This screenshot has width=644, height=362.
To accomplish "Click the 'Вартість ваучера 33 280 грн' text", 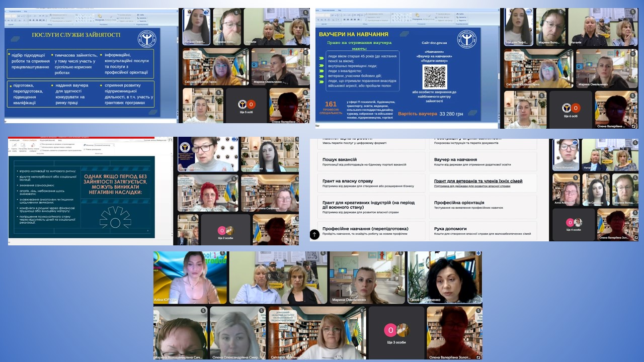I will click(x=431, y=114).
